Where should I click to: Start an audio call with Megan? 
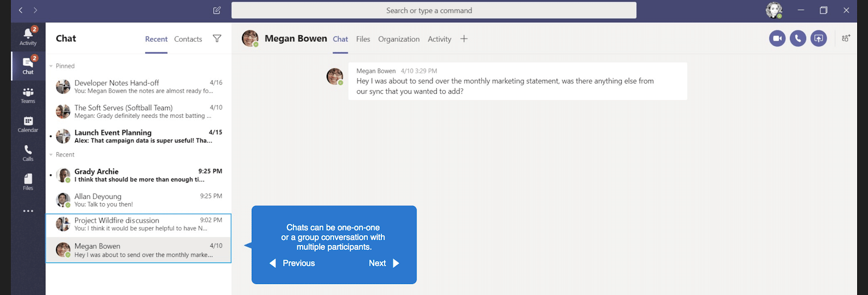pyautogui.click(x=798, y=39)
